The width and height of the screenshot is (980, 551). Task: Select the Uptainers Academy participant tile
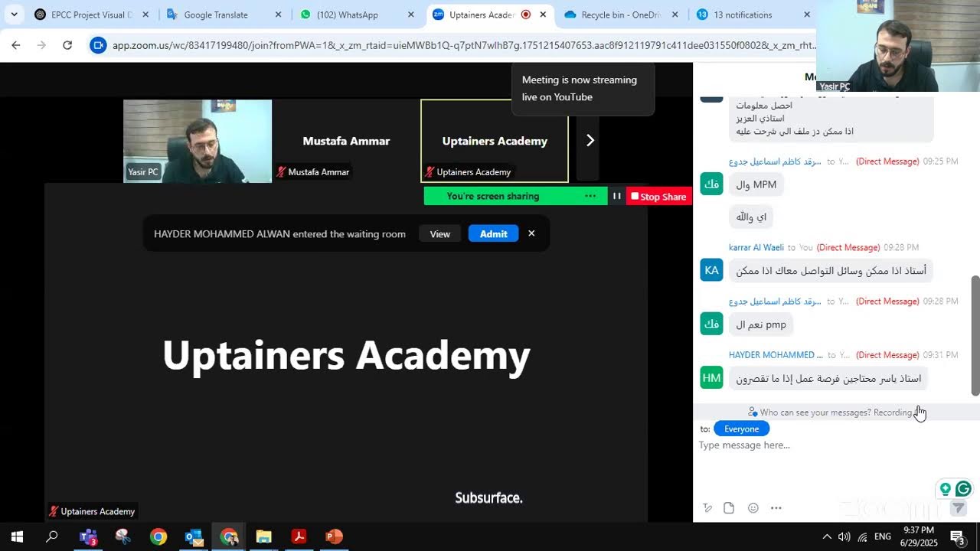(495, 141)
